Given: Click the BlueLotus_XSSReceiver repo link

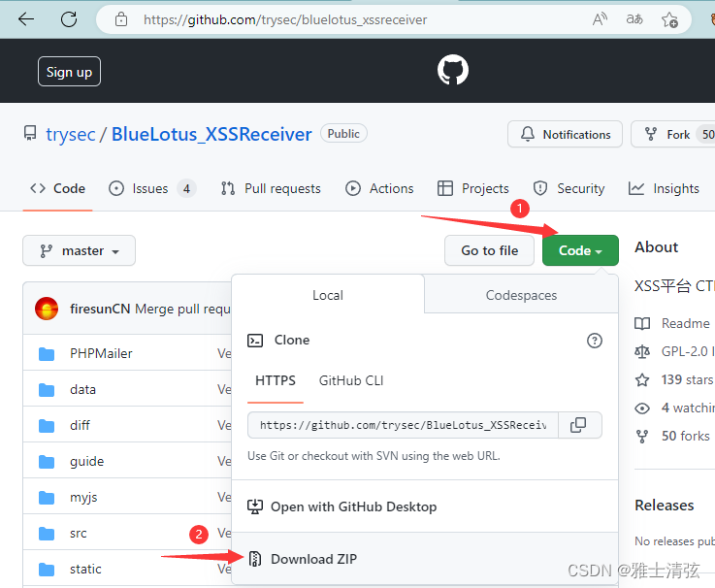Looking at the screenshot, I should coord(211,134).
